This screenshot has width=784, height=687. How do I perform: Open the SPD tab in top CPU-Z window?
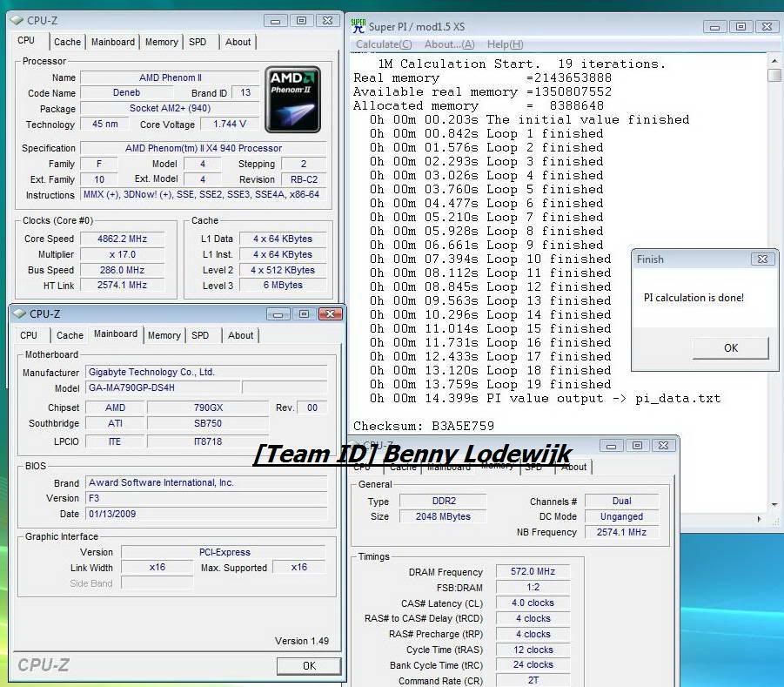(x=198, y=42)
